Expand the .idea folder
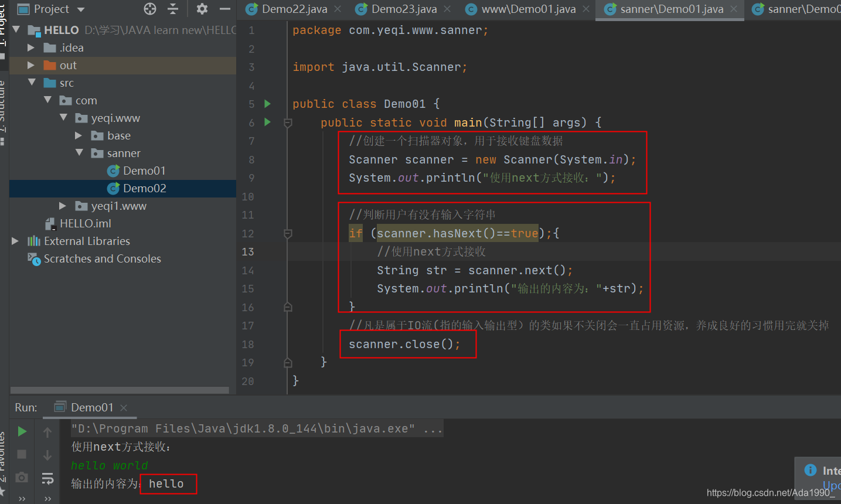841x504 pixels. [31, 47]
